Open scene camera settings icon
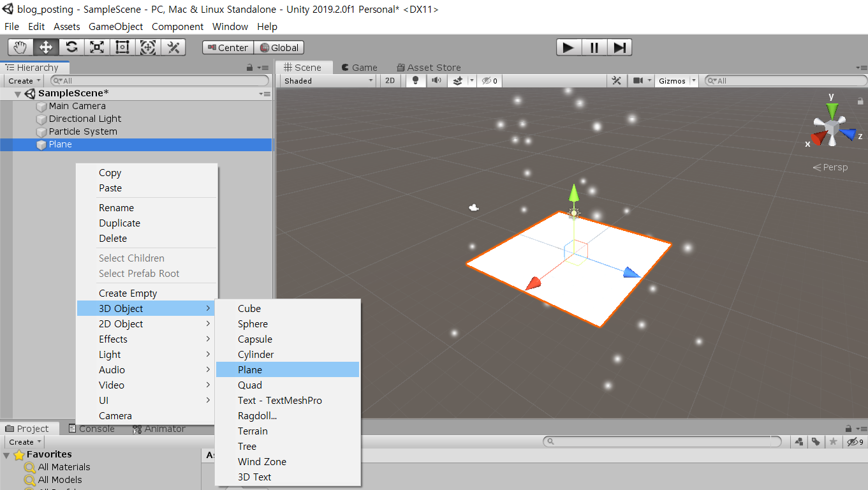This screenshot has height=490, width=868. (x=638, y=80)
